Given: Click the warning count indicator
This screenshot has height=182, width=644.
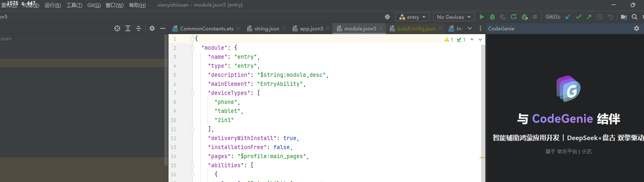Looking at the screenshot, I should tap(448, 39).
